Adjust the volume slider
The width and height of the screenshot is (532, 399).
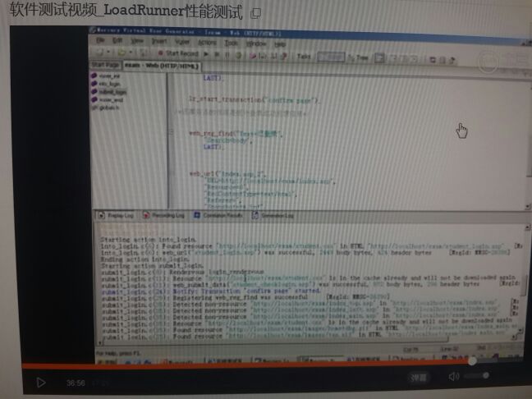477,375
